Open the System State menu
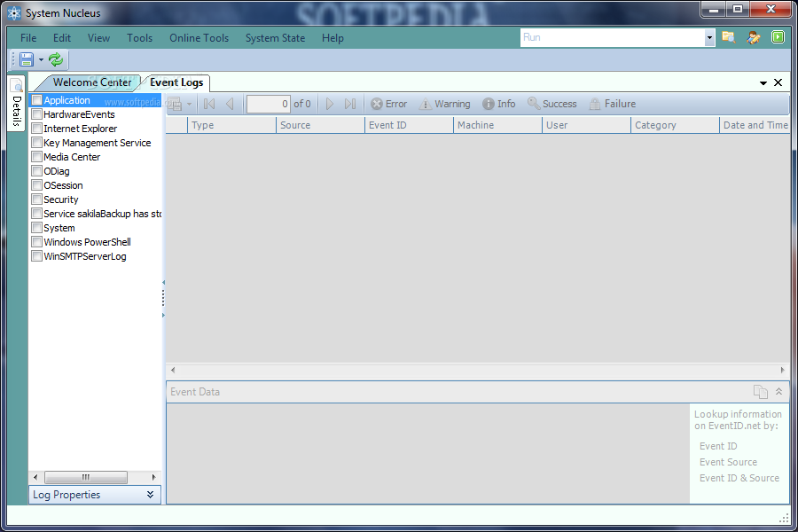 tap(276, 38)
